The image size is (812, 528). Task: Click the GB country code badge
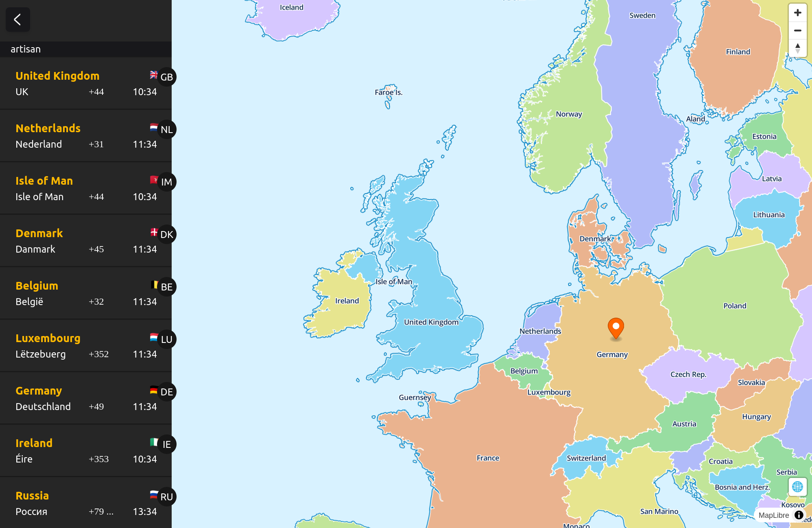[x=166, y=77]
